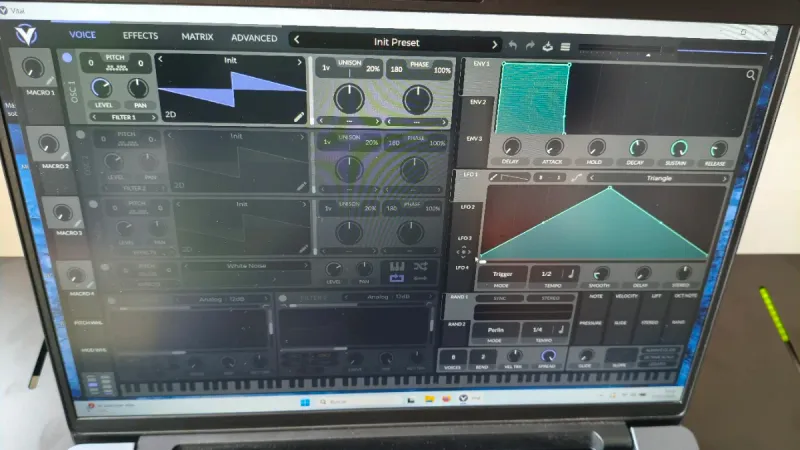Toggle Random 1 Sync button
The height and width of the screenshot is (450, 800).
499,298
